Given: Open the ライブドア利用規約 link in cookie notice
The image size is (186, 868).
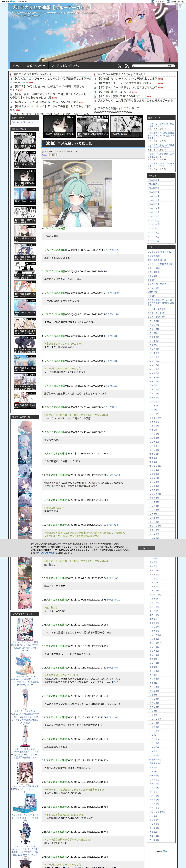Looking at the screenshot, I should click(46, 553).
